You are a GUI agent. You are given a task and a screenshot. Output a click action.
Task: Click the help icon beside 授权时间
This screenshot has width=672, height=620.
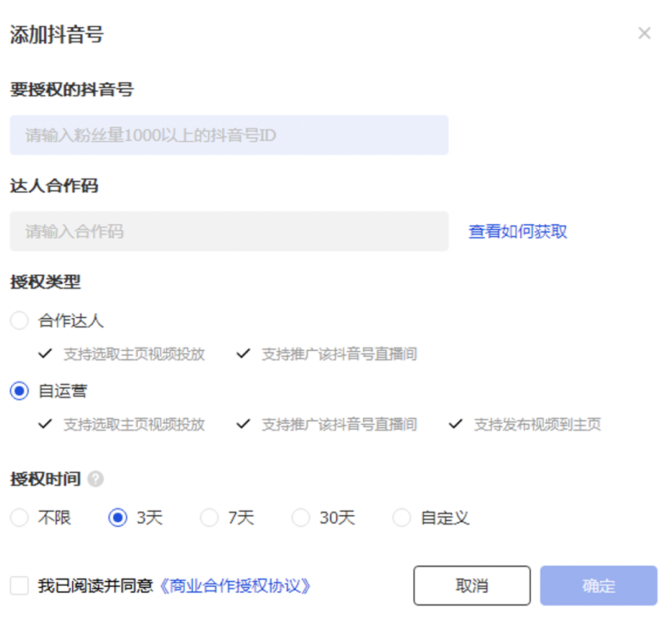point(96,479)
